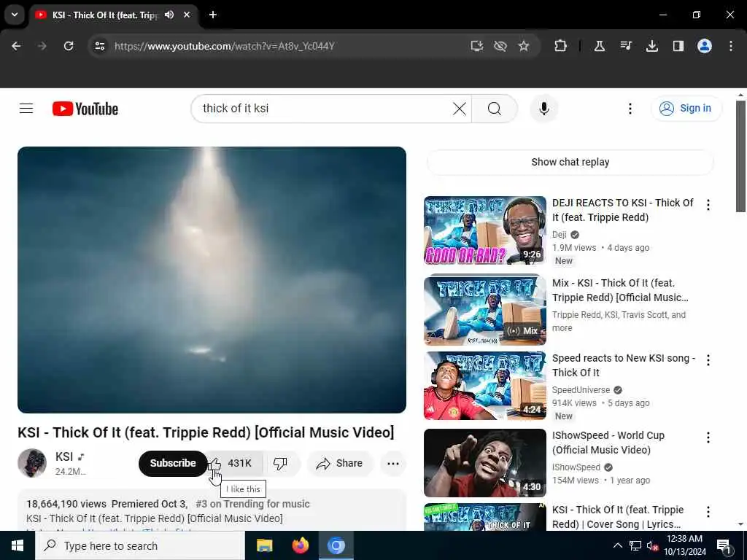Show hidden system tray icons
This screenshot has width=747, height=560.
tap(617, 545)
